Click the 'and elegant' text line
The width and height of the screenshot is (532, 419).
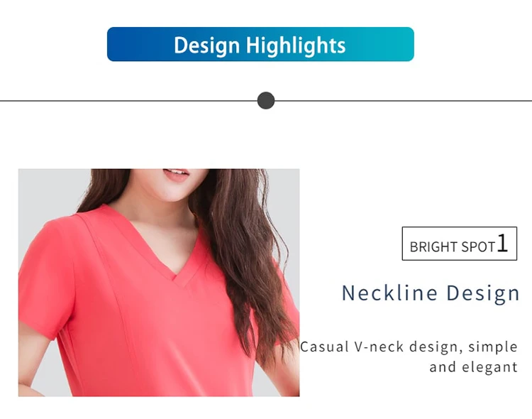(473, 367)
